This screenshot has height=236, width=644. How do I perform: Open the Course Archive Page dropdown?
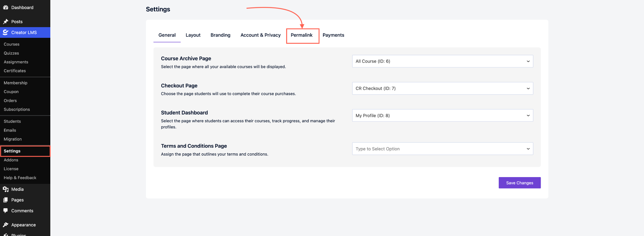click(442, 61)
